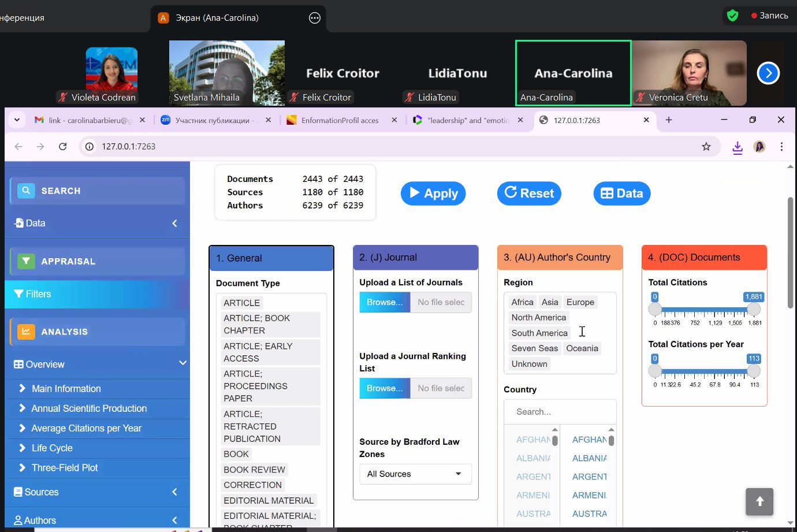Toggle the South America region

[x=539, y=333]
